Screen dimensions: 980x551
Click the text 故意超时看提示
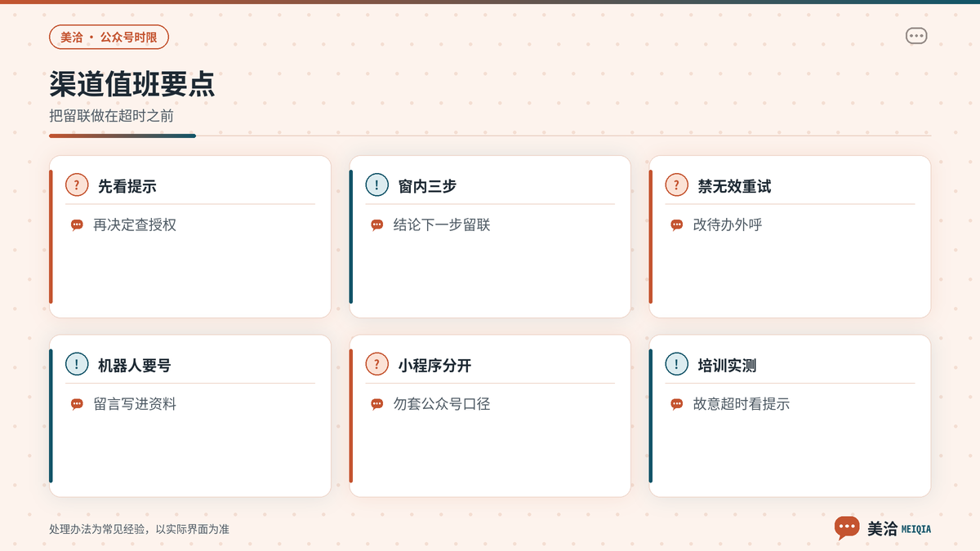742,404
